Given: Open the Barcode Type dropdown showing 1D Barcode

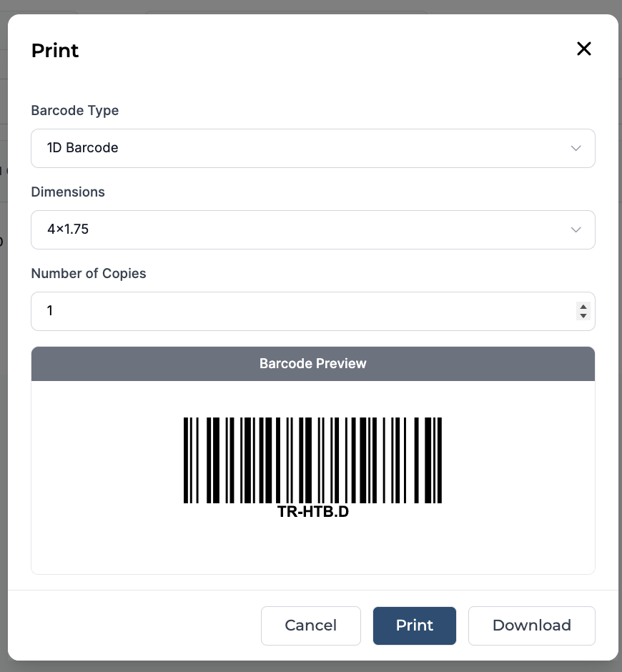Looking at the screenshot, I should click(x=313, y=148).
